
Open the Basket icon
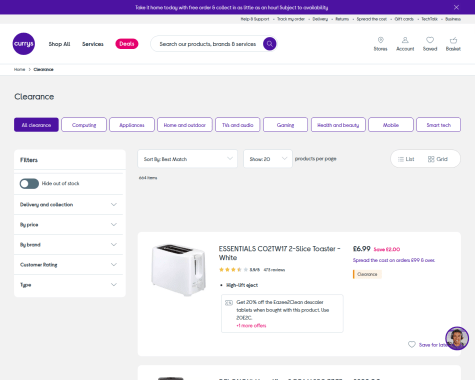pos(453,44)
